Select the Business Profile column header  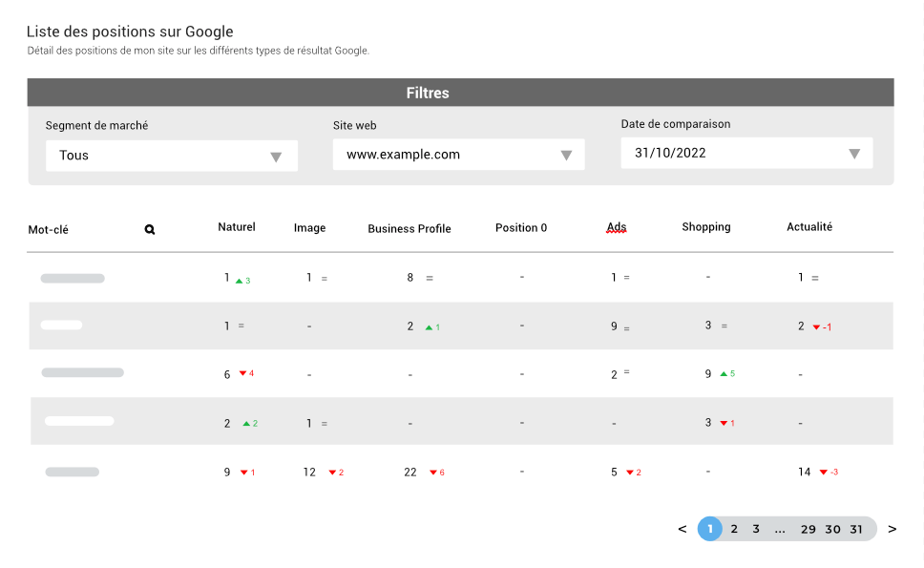409,228
